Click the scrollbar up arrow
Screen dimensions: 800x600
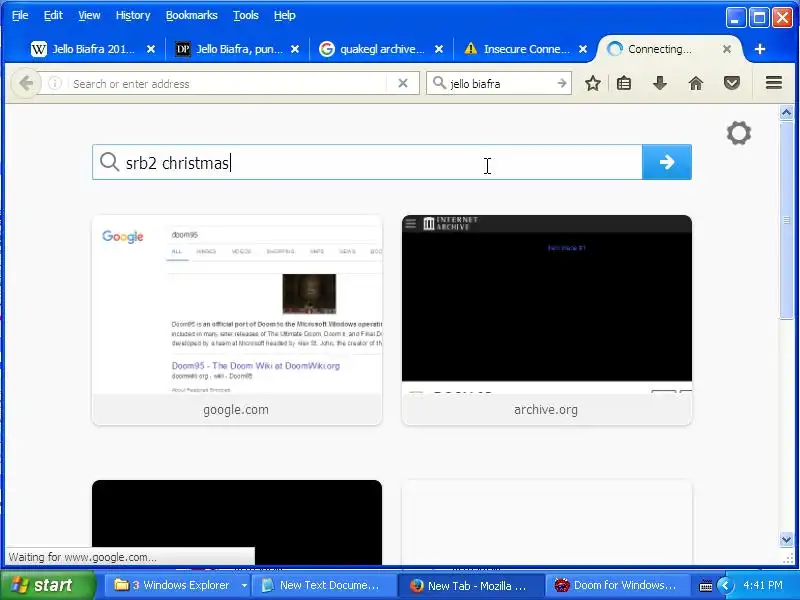click(786, 113)
